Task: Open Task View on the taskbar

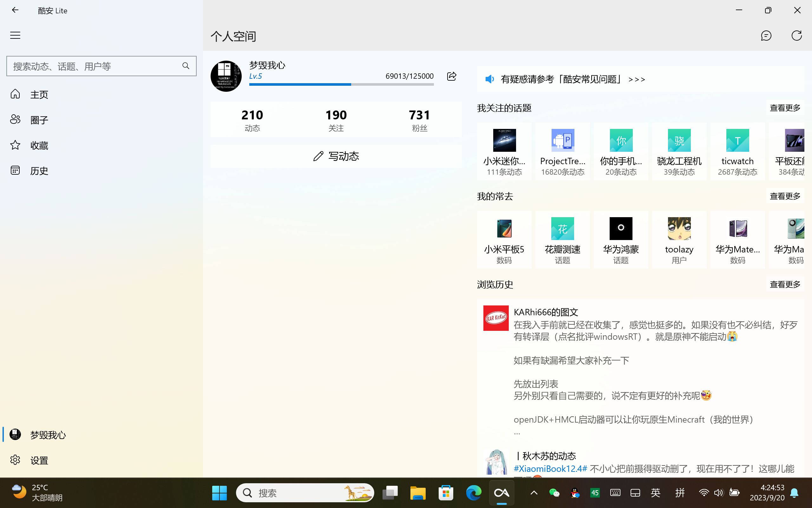Action: (390, 493)
